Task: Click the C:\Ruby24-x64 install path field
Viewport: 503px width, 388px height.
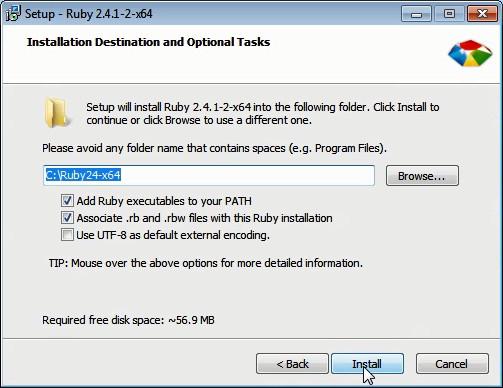Action: [x=209, y=175]
